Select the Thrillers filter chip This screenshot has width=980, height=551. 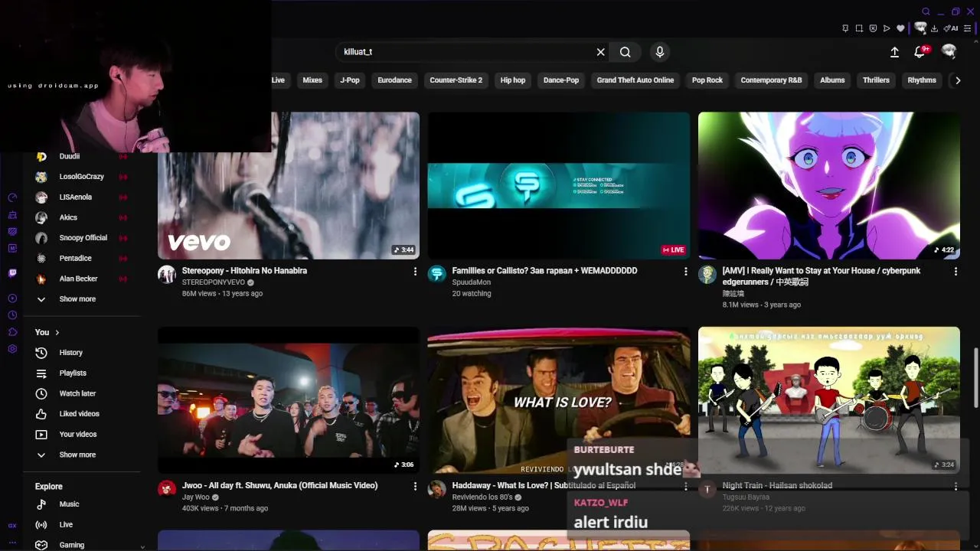[x=876, y=80]
